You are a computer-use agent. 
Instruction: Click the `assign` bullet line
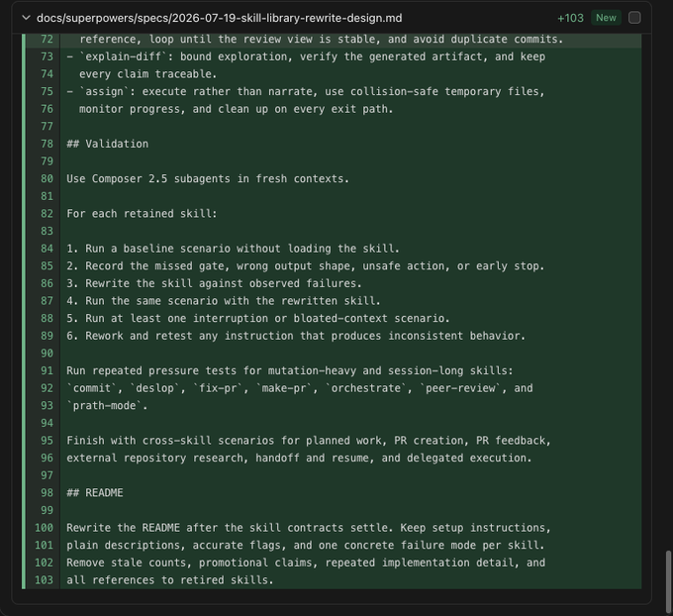[x=306, y=91]
